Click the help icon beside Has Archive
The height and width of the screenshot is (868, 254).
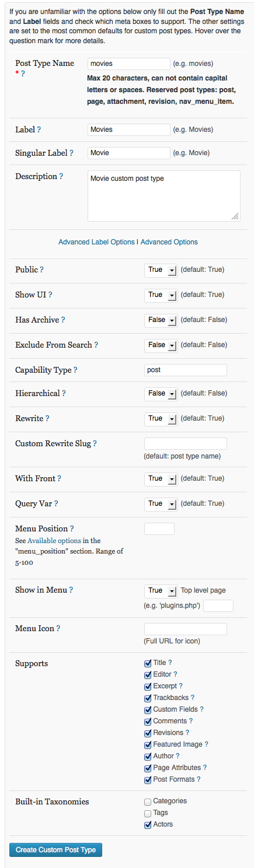point(63,320)
